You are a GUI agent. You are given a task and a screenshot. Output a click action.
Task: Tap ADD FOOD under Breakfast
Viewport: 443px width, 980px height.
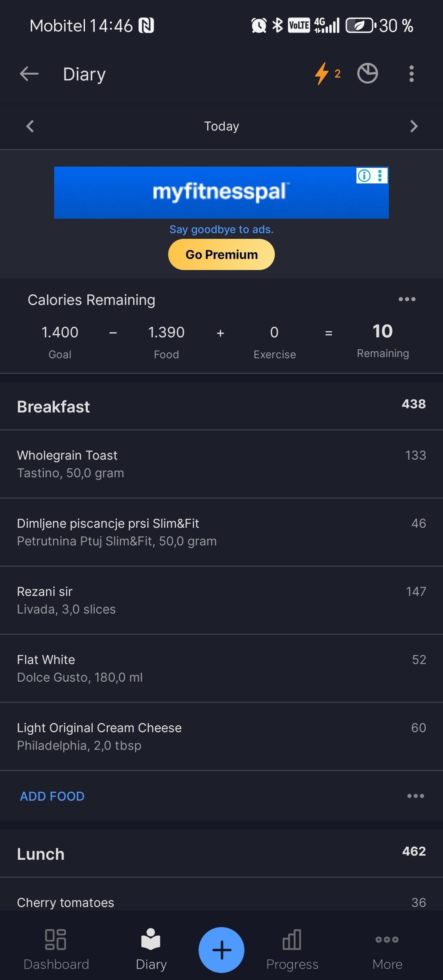pos(52,796)
